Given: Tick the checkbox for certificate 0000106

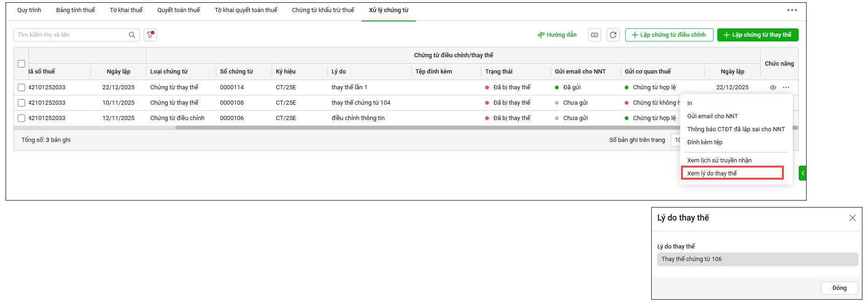Looking at the screenshot, I should [x=21, y=118].
